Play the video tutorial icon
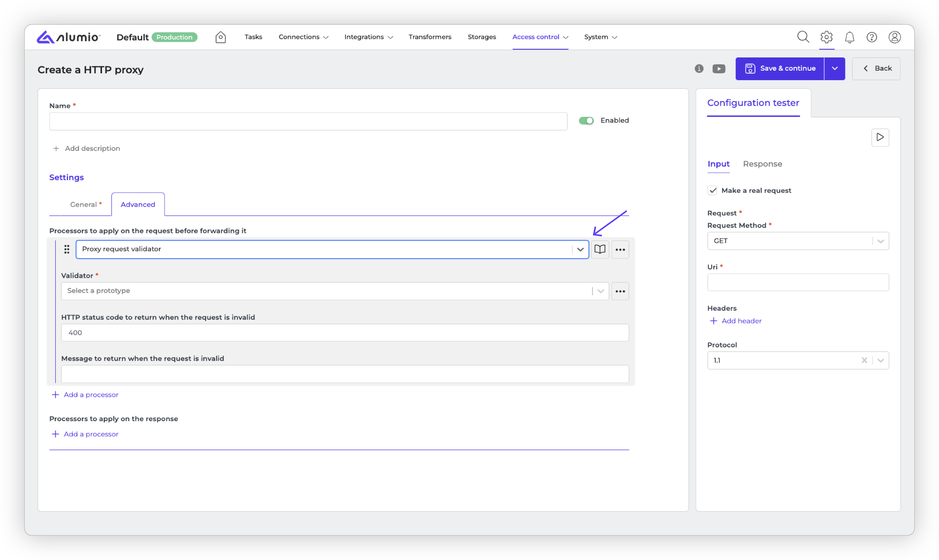Viewport: 939px width, 560px height. pos(719,69)
